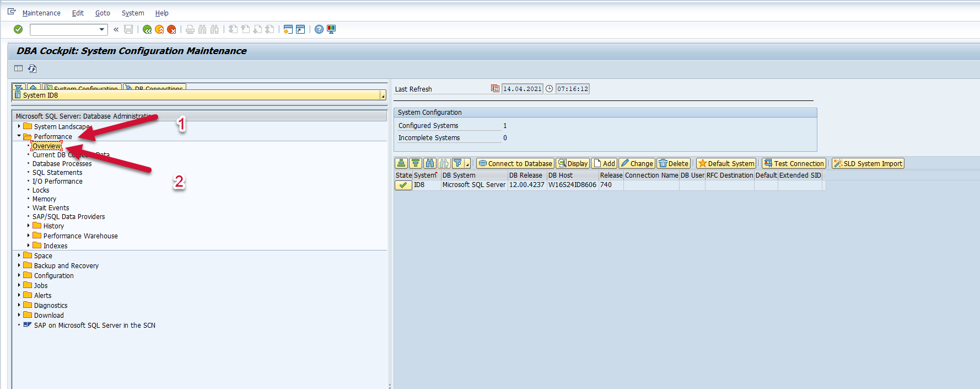This screenshot has height=389, width=980.
Task: Open the command field dropdown arrow
Action: click(102, 29)
